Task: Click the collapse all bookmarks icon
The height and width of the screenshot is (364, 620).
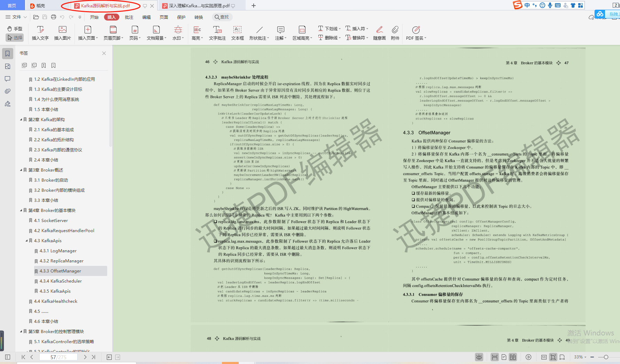Action: pos(34,65)
